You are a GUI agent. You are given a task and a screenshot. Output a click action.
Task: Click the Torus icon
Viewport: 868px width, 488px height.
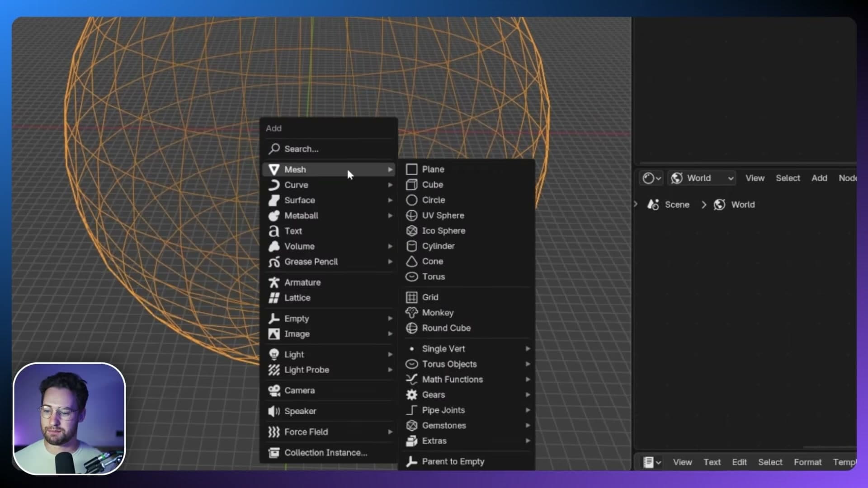(411, 277)
